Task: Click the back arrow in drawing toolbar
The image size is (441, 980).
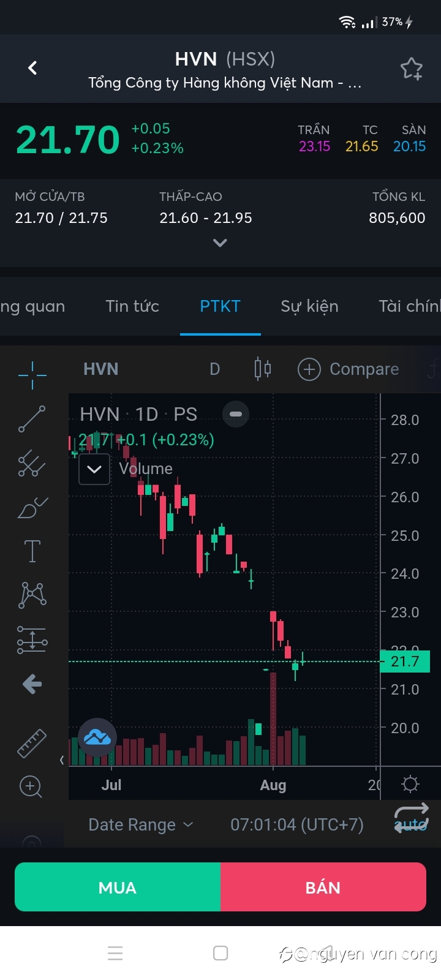Action: [x=32, y=684]
